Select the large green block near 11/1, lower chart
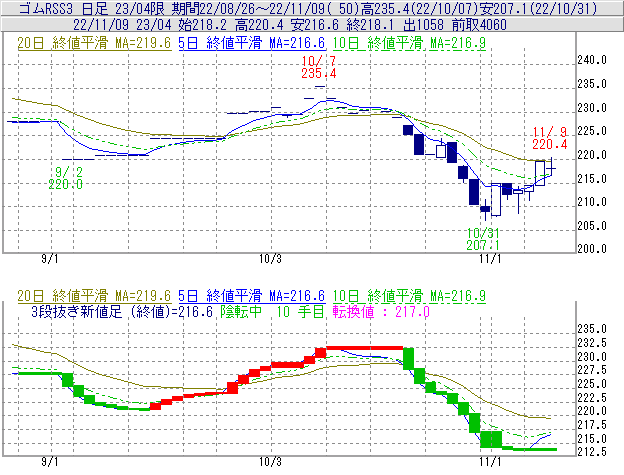The width and height of the screenshot is (624, 475). coord(491,439)
